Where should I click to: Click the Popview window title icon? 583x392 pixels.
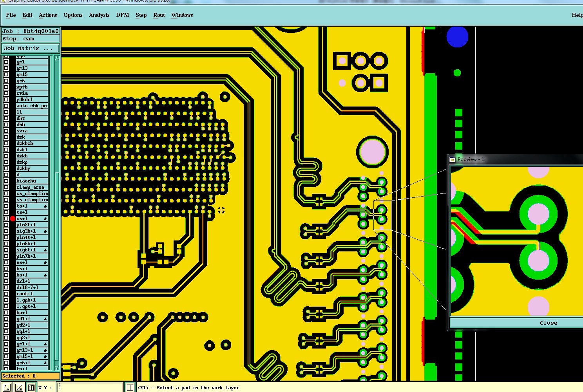tap(453, 159)
